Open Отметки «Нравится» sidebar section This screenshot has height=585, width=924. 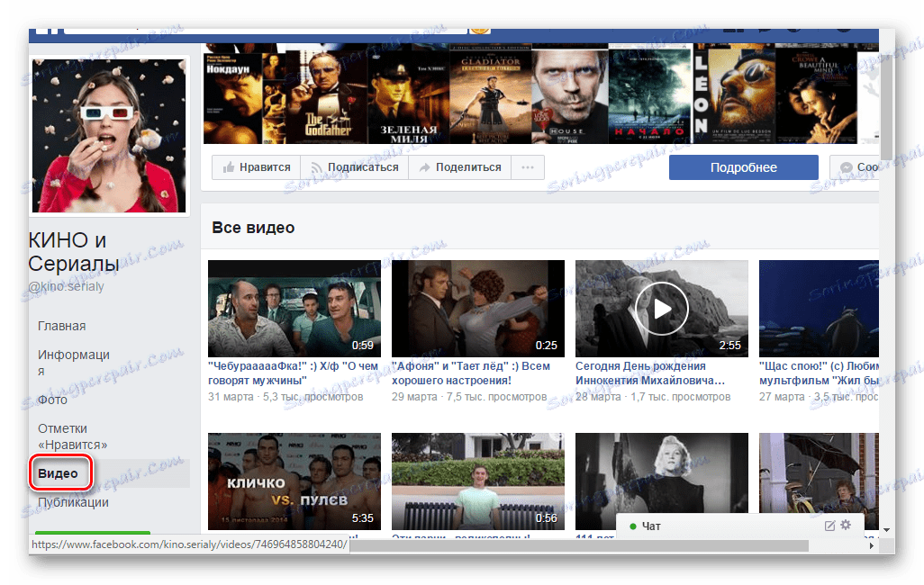(x=72, y=436)
